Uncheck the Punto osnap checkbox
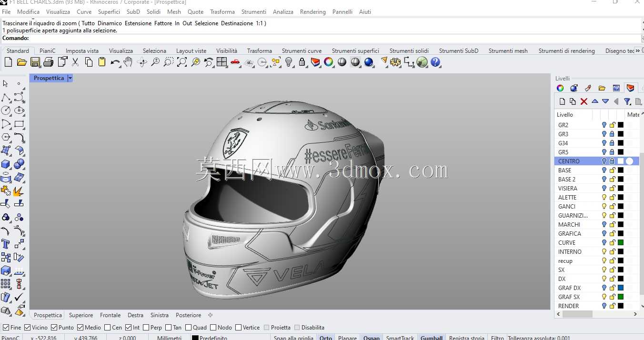The image size is (644, 340). [x=54, y=327]
